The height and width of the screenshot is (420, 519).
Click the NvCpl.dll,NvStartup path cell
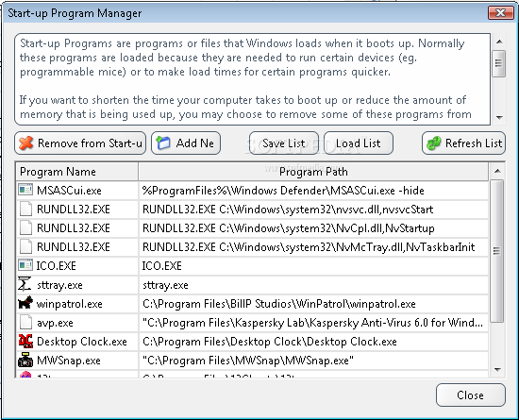click(x=313, y=228)
